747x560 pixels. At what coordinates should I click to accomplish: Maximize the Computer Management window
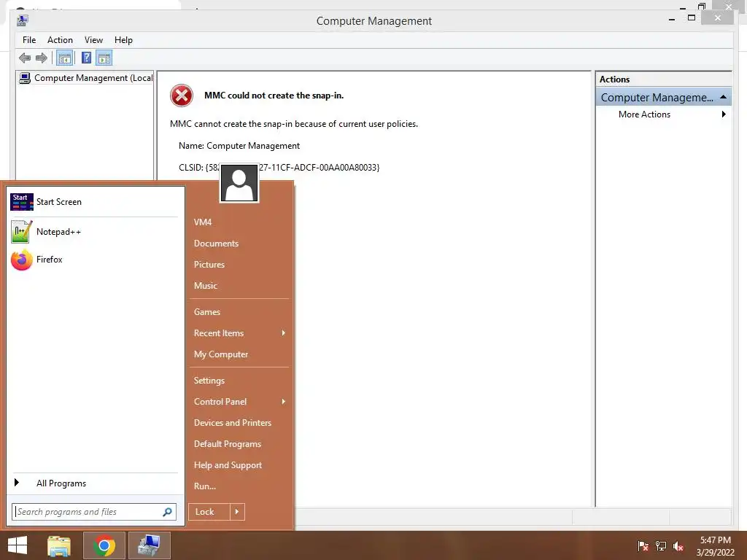pos(692,18)
